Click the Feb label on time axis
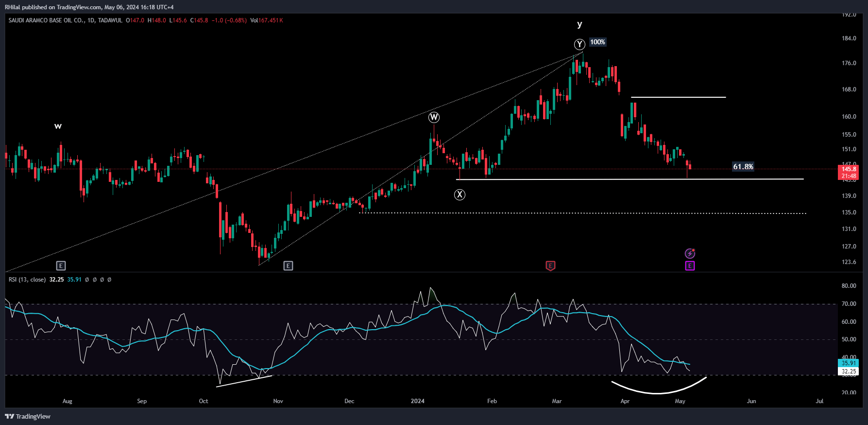Viewport: 868px width, 425px height. (492, 401)
